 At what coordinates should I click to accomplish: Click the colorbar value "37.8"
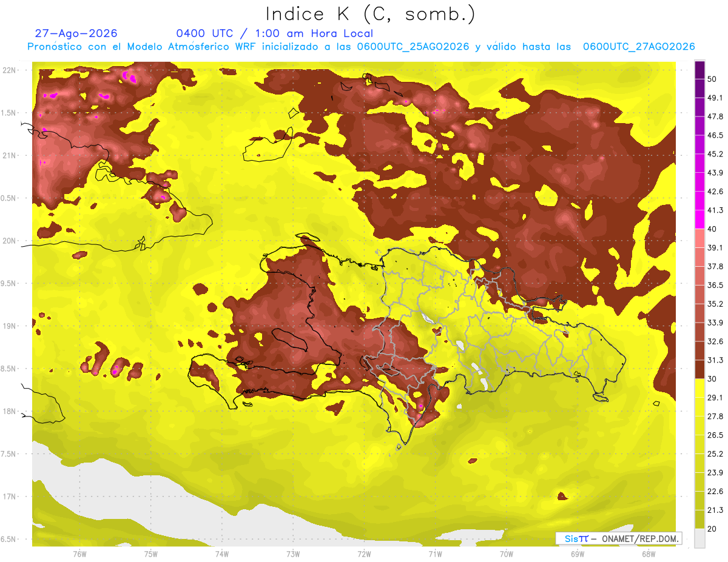pyautogui.click(x=715, y=266)
